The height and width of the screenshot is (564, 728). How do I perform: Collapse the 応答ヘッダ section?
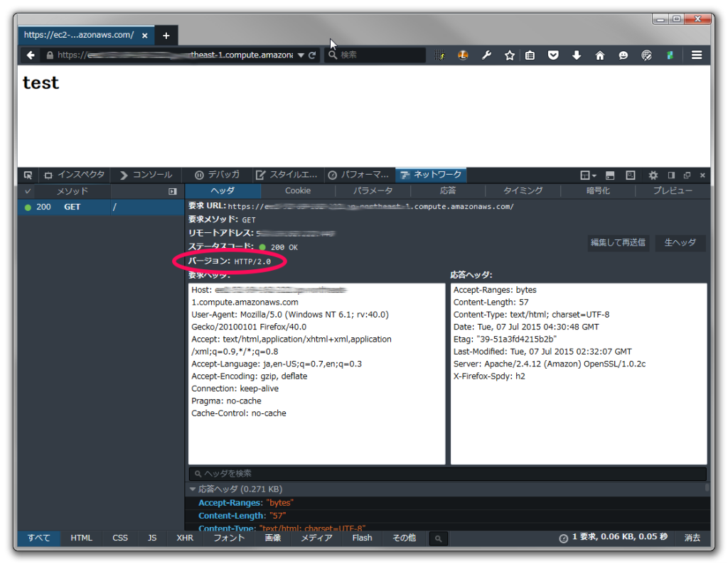pos(193,489)
